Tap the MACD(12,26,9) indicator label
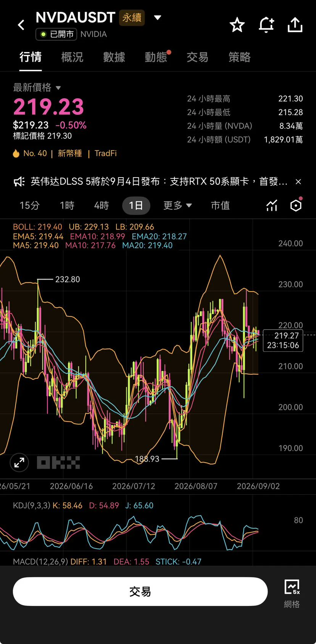 pyautogui.click(x=40, y=561)
